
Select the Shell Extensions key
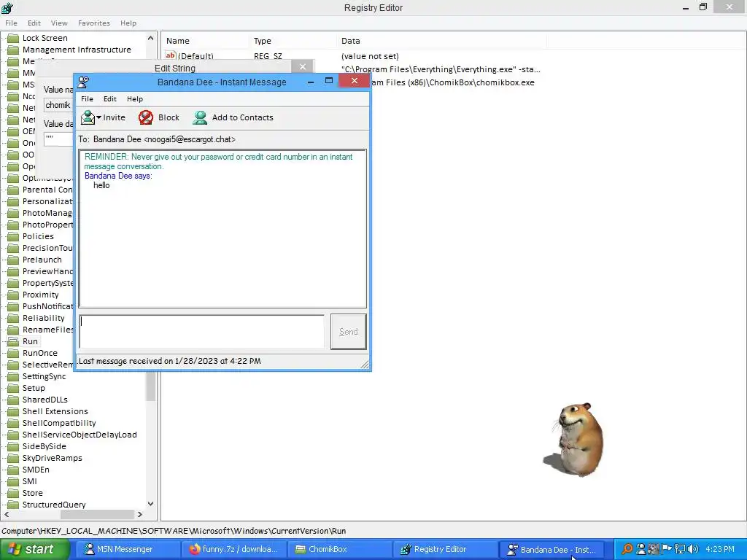55,411
